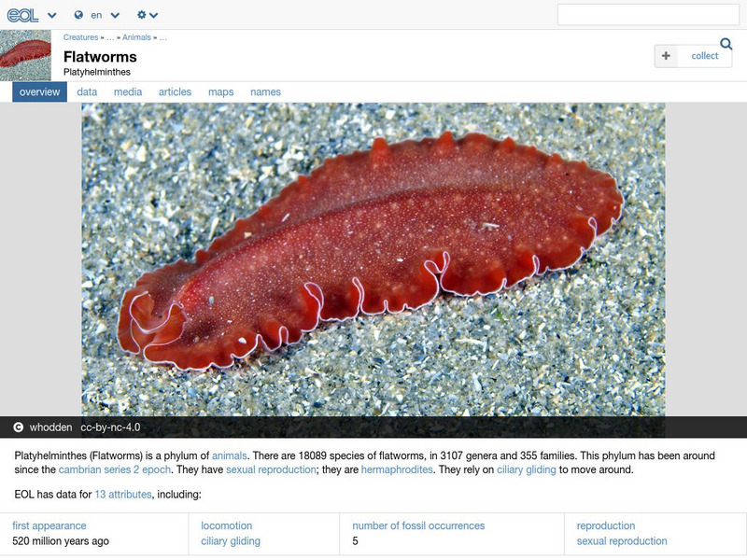Click the plus icon on the collect button
Screen dimensions: 747x560
pyautogui.click(x=666, y=56)
